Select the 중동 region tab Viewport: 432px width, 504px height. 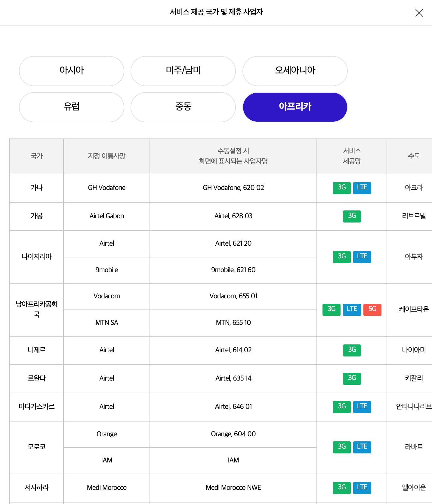[183, 107]
